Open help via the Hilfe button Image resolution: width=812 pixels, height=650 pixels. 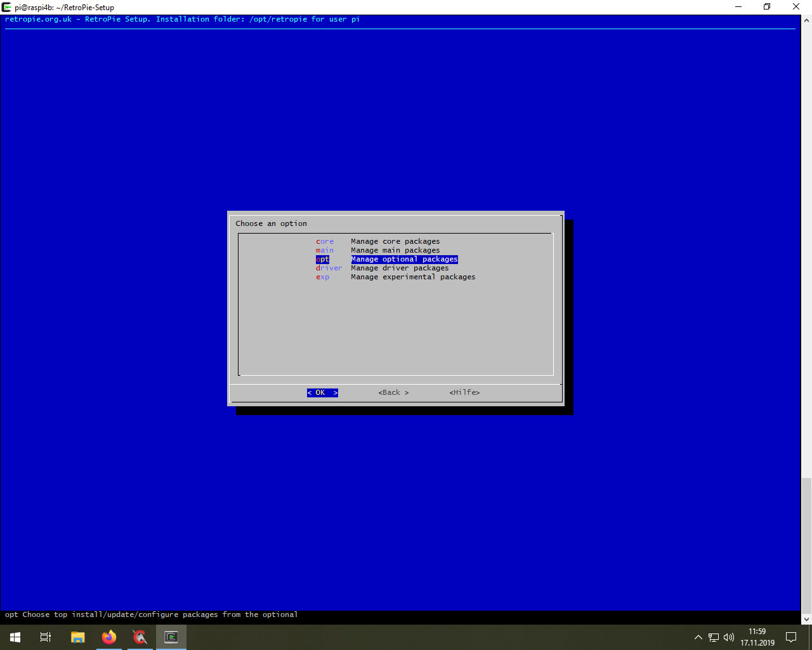pos(464,392)
